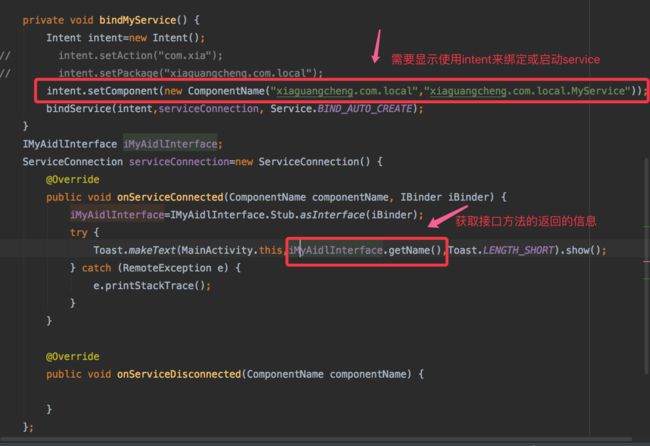The width and height of the screenshot is (650, 446).
Task: Click the getName() method call
Action: [415, 250]
